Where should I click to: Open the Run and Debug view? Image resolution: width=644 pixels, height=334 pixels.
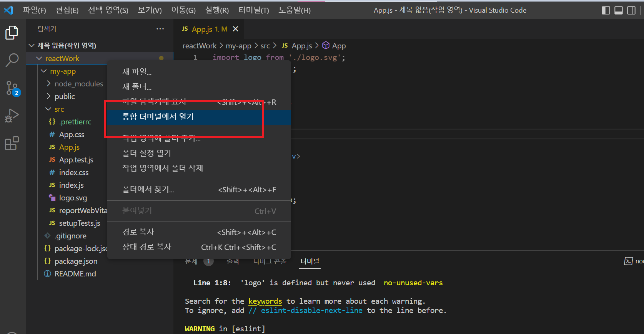[x=12, y=115]
